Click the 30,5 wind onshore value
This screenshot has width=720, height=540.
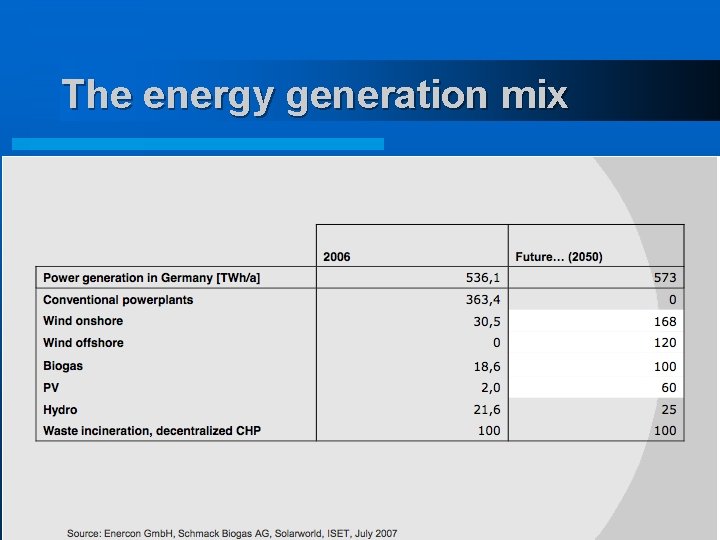point(487,321)
